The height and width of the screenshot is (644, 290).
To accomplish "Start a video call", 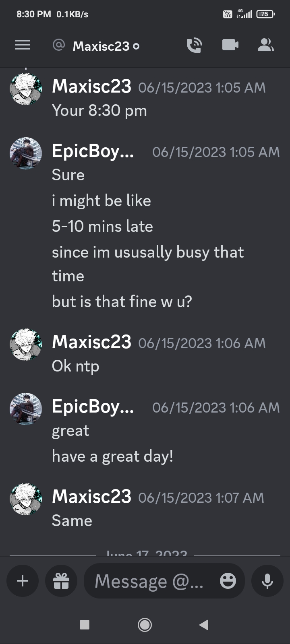I will tap(230, 45).
